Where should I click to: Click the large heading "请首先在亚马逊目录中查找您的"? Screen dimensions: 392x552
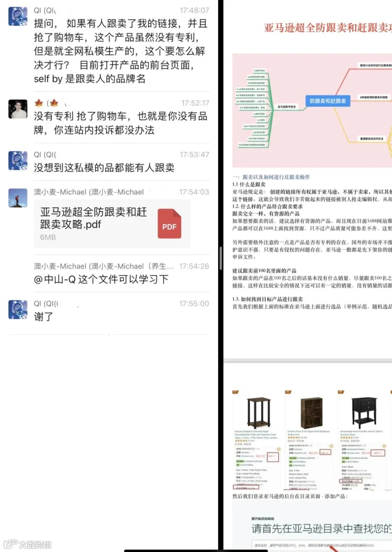click(321, 528)
